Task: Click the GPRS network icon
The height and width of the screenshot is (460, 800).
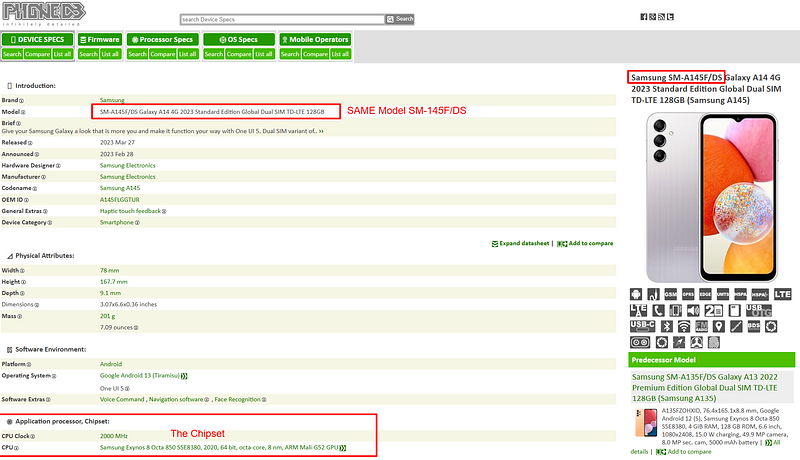Action: [688, 294]
